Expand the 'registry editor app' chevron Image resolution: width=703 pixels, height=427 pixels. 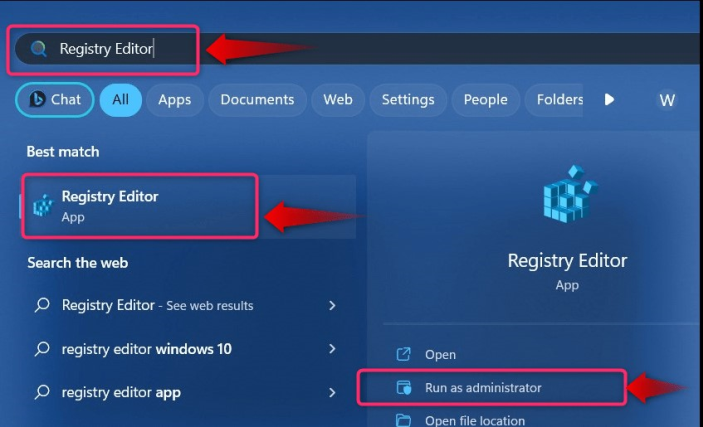[x=332, y=392]
